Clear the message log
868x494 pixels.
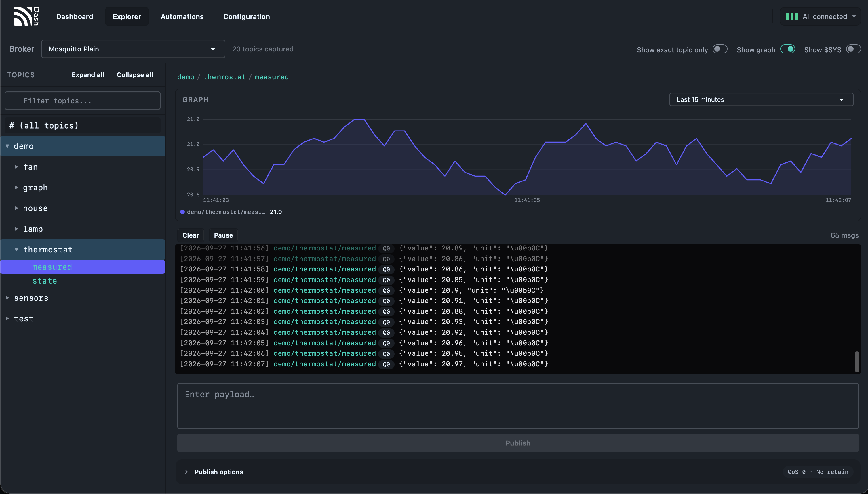point(191,235)
